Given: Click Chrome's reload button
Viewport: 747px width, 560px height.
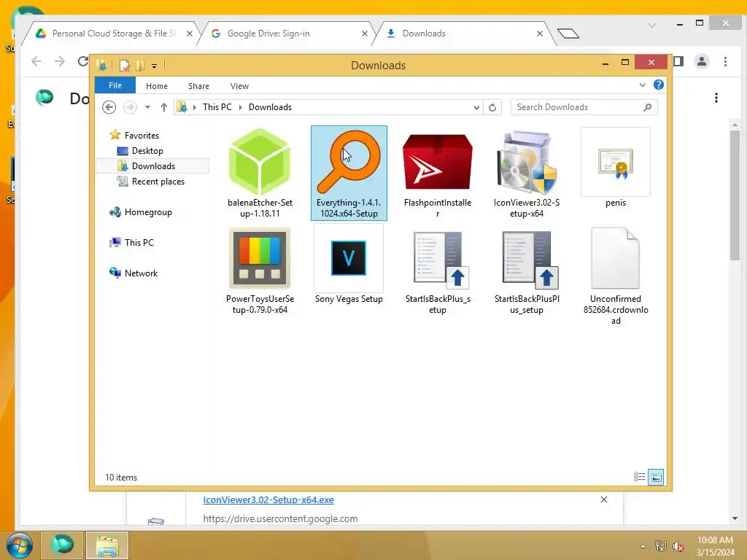Looking at the screenshot, I should click(83, 61).
